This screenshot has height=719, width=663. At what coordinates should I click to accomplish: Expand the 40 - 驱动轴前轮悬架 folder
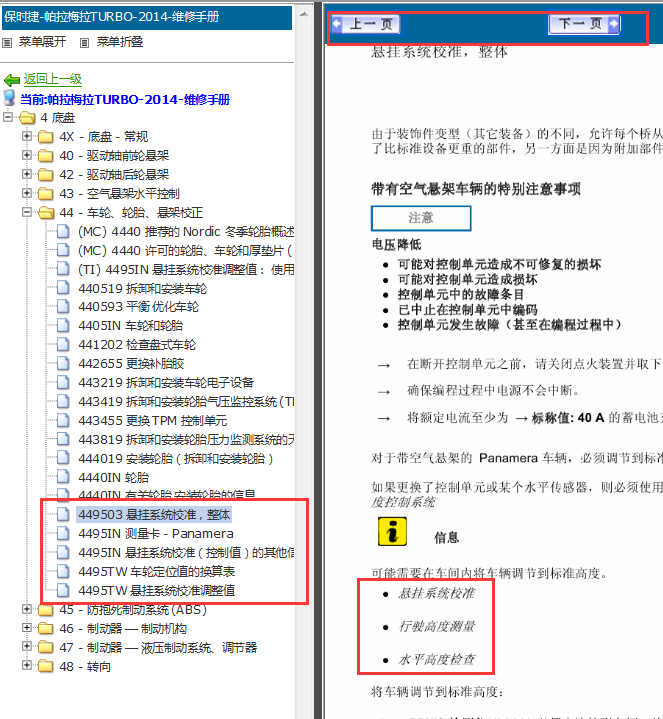(x=27, y=155)
